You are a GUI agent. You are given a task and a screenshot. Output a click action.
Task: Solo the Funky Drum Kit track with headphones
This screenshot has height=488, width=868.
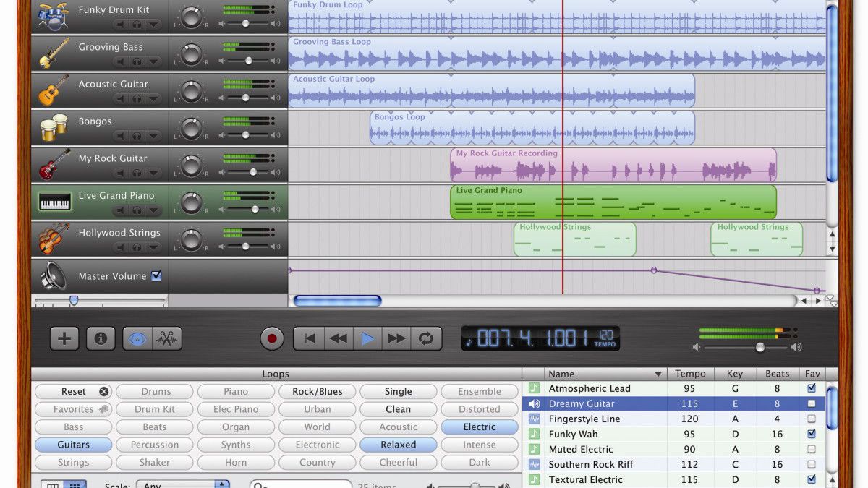tap(137, 24)
